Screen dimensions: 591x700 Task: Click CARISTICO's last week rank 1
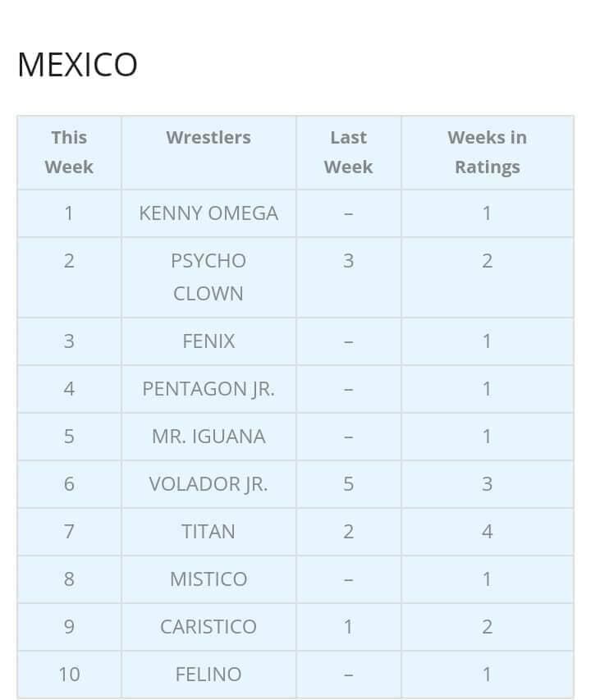point(348,627)
